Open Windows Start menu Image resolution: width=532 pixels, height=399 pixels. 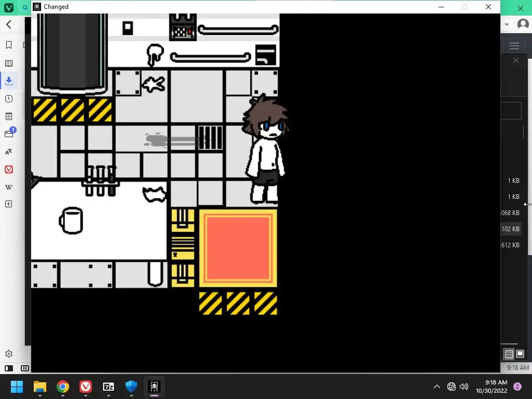point(17,387)
